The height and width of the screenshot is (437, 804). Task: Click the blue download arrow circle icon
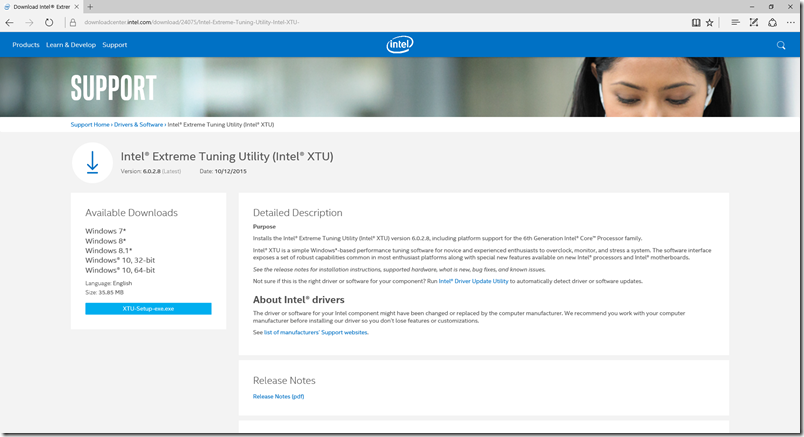pos(92,163)
